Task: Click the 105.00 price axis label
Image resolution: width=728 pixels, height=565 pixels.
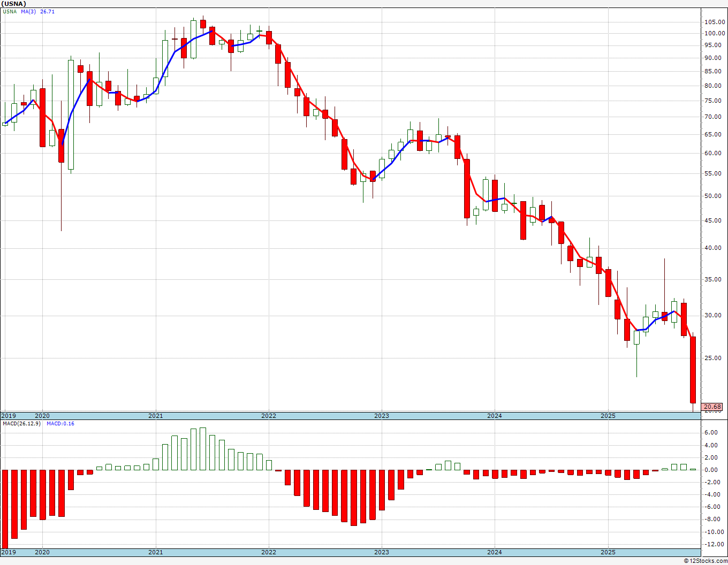Action: [714, 22]
